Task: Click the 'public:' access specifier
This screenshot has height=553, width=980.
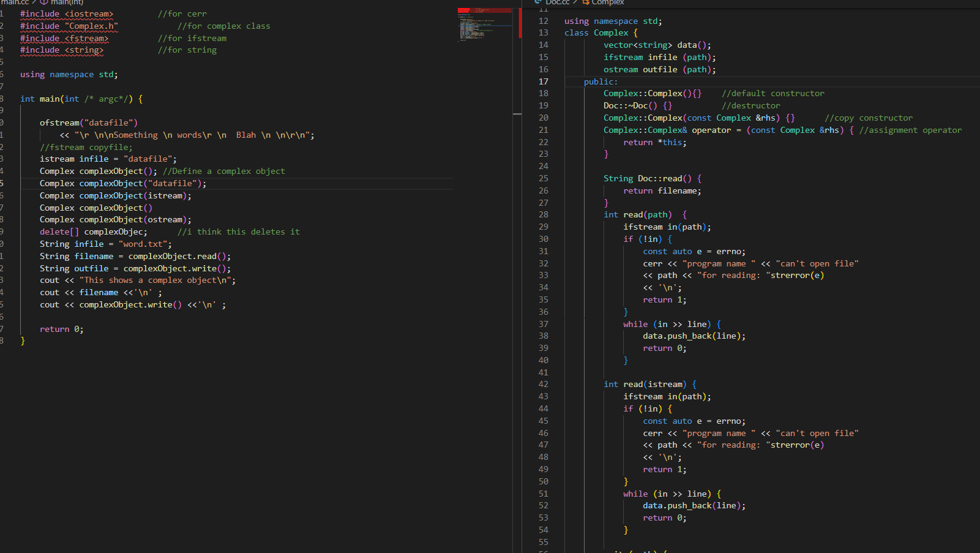Action: coord(601,81)
